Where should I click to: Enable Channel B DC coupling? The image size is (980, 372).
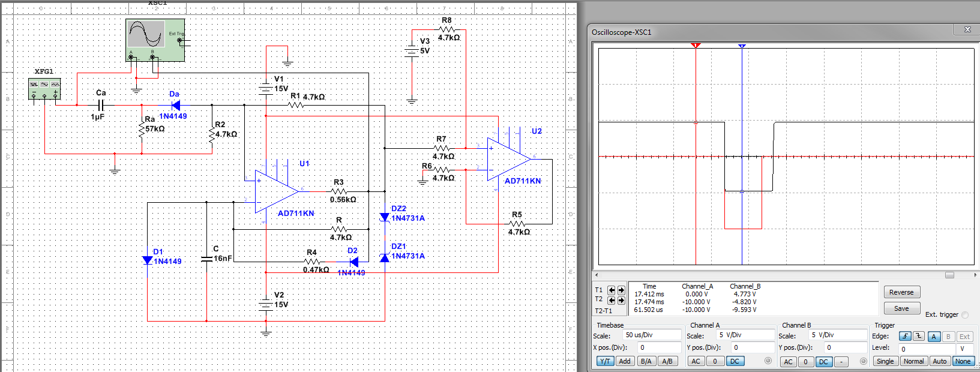click(823, 362)
